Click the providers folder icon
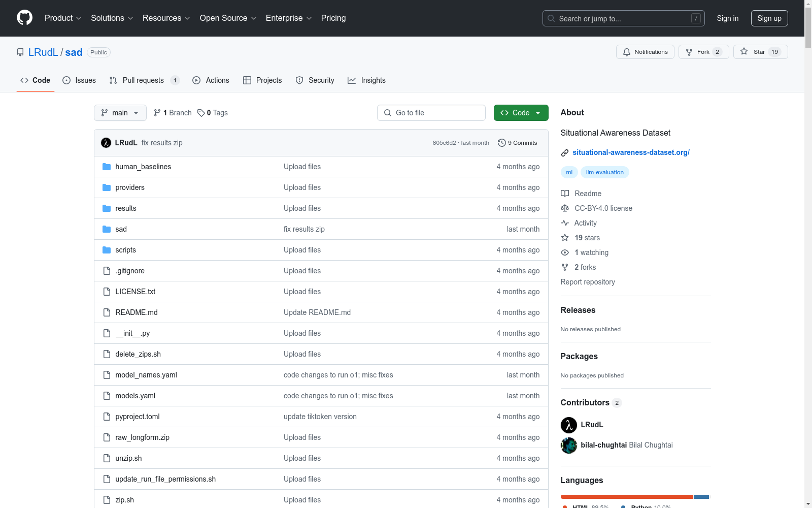 coord(107,187)
